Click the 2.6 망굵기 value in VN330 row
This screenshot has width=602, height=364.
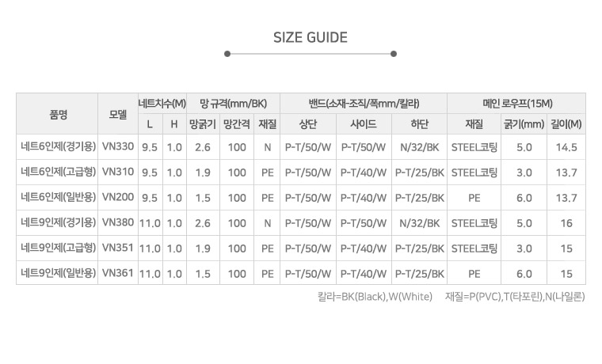pos(203,147)
